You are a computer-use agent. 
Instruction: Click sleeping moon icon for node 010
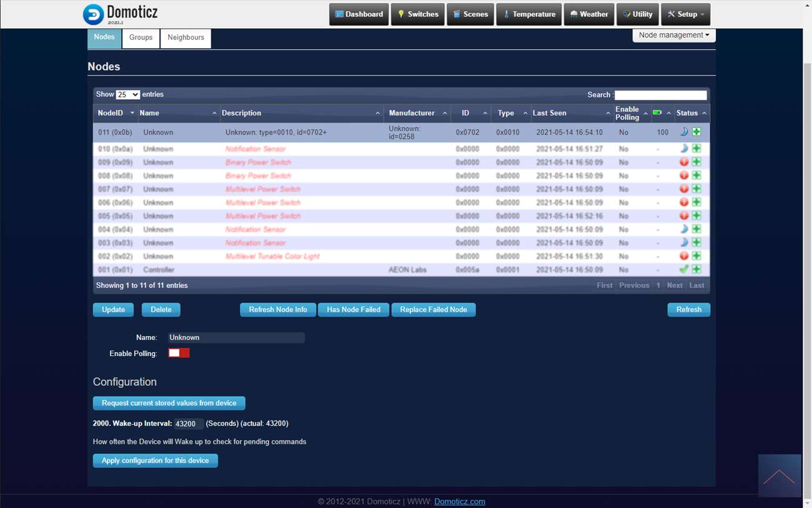coord(684,149)
